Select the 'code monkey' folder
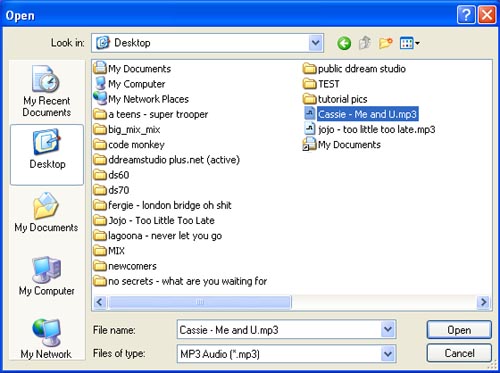Viewport: 500px width, 373px height. [x=129, y=145]
